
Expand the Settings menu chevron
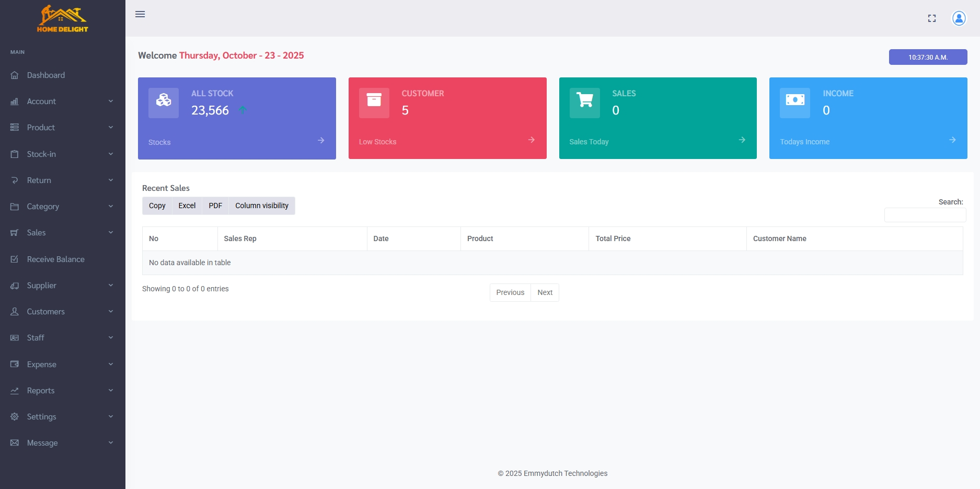pyautogui.click(x=111, y=416)
